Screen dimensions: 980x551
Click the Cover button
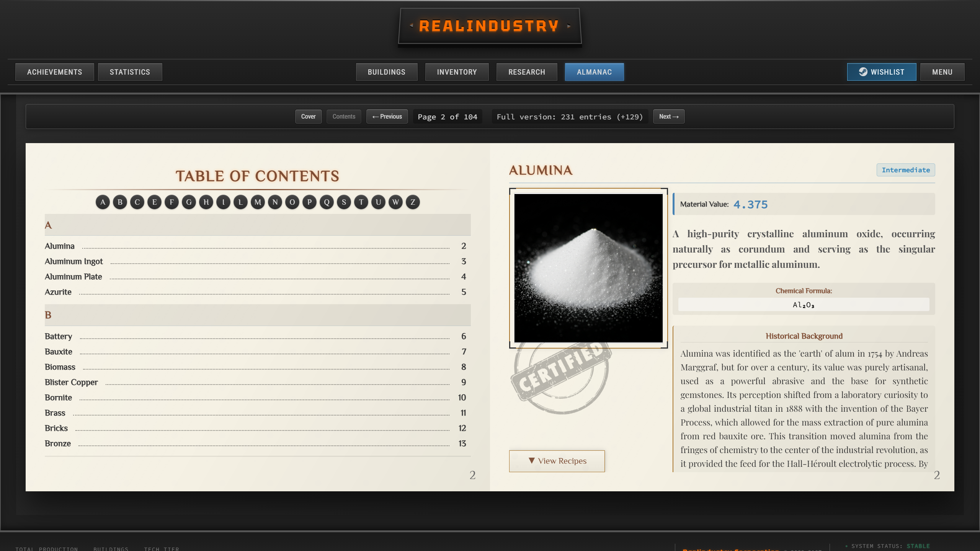308,116
